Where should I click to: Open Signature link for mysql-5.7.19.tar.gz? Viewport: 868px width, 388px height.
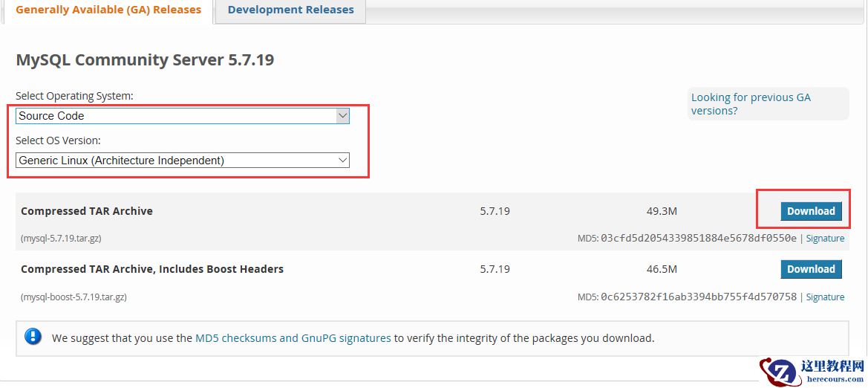(825, 239)
